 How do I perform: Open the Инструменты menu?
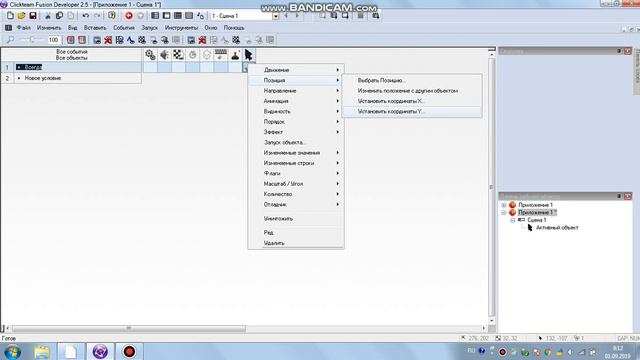pos(181,28)
